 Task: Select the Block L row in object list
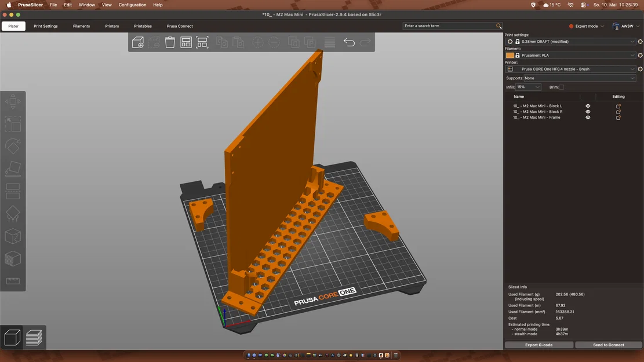point(537,106)
